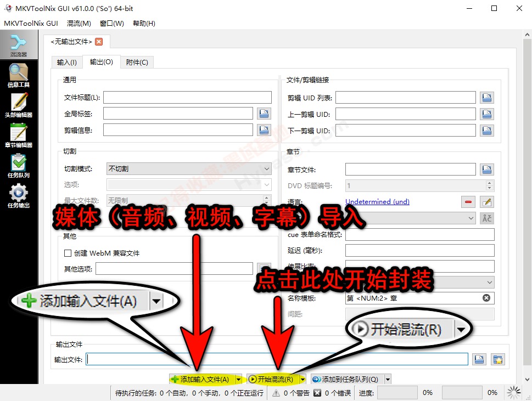
Task: Expand the arrow beside 添加输入文件 button
Action: 239,379
